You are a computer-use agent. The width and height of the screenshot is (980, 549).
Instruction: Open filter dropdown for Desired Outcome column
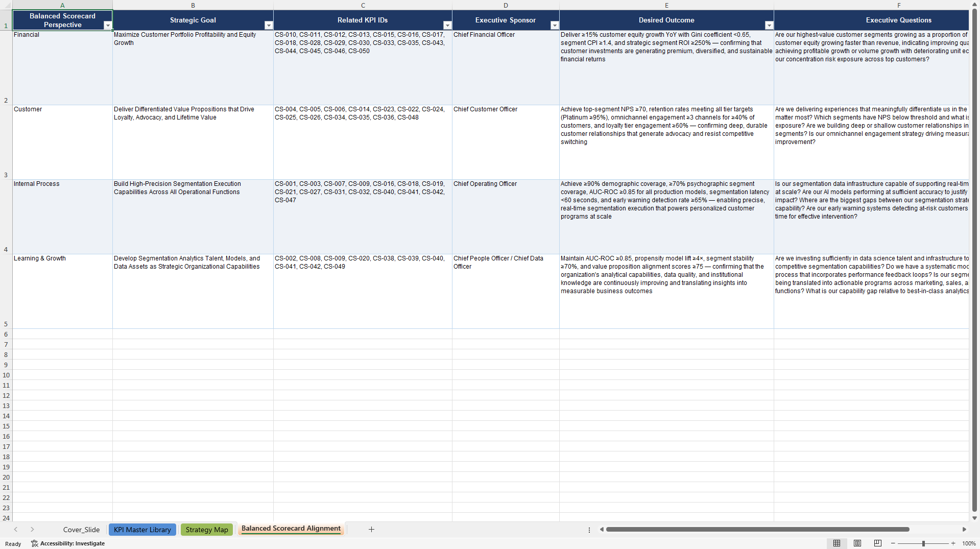769,26
